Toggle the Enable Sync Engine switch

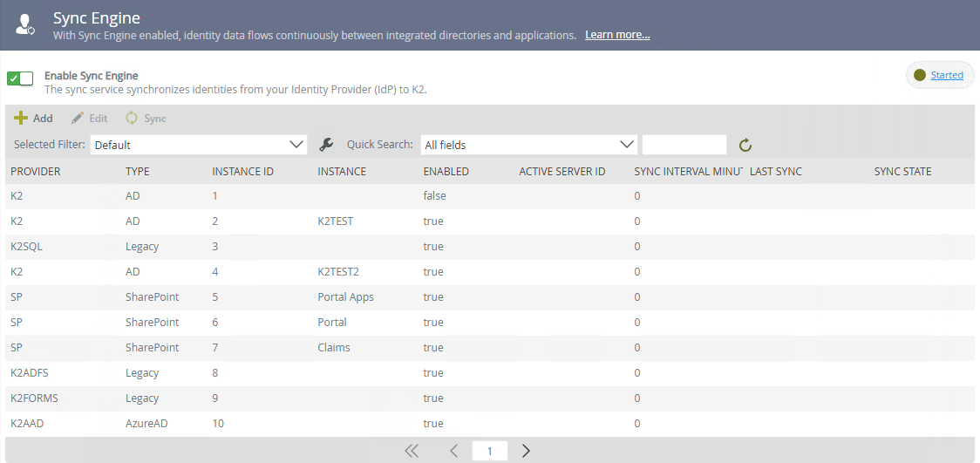pos(20,78)
